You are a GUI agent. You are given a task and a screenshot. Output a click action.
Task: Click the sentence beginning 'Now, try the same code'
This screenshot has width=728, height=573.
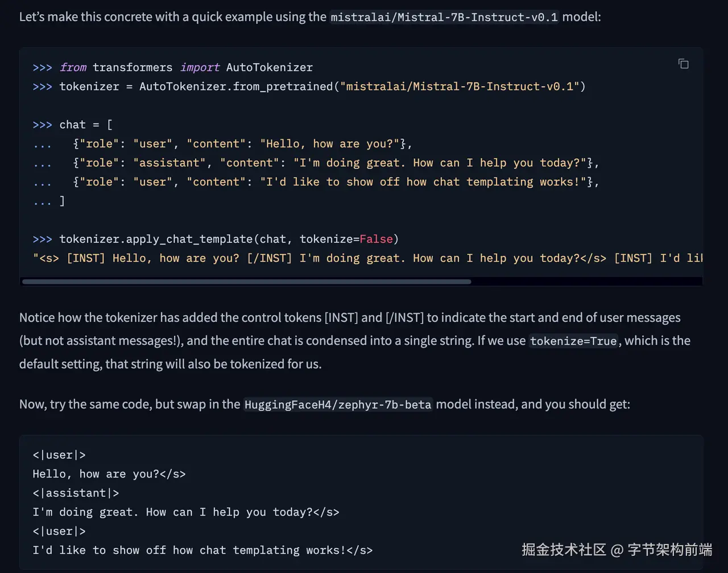pyautogui.click(x=324, y=405)
